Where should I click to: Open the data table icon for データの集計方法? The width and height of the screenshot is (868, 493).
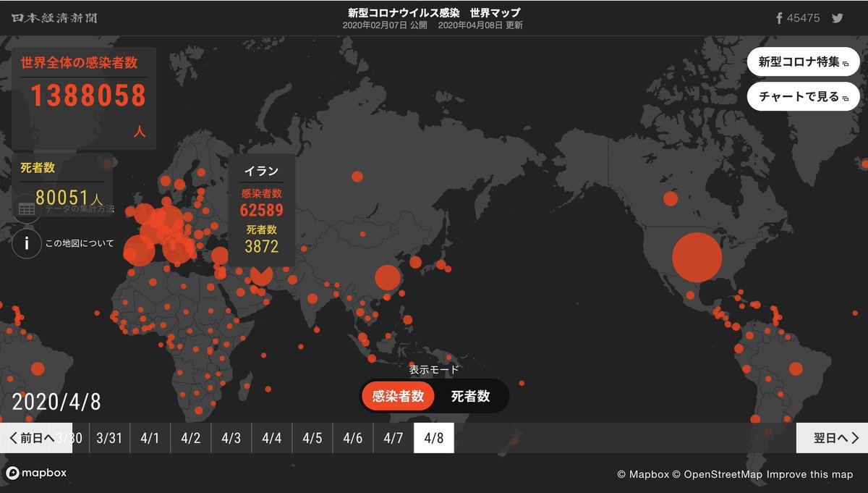tap(27, 208)
